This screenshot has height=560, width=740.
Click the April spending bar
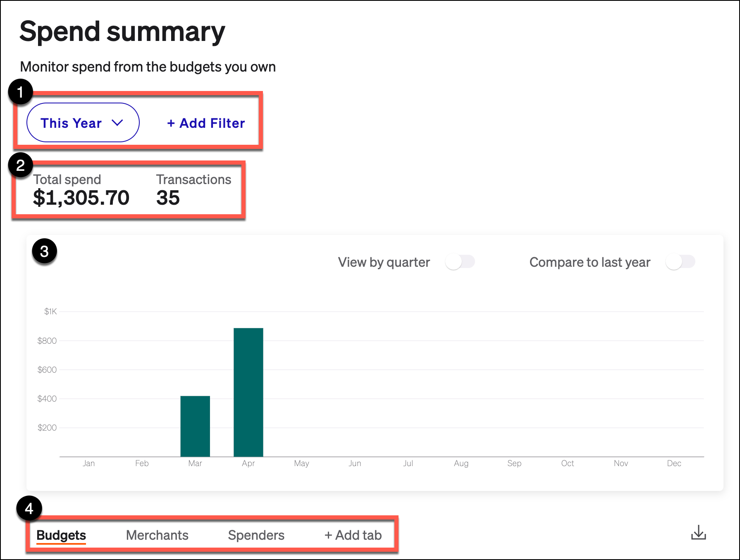(x=248, y=393)
